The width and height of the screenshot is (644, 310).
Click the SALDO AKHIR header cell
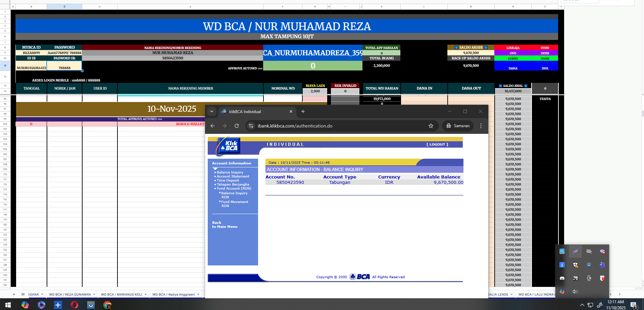click(471, 48)
